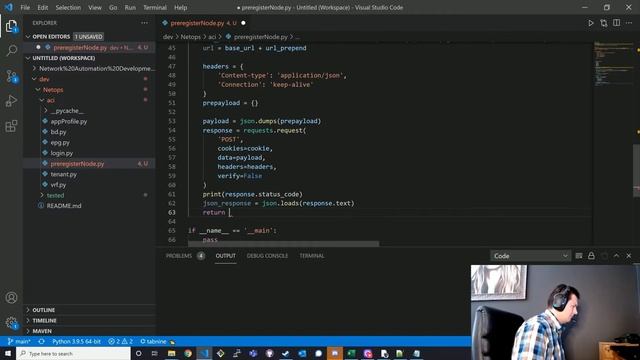Close the bottom panel
The image size is (640, 360).
pyautogui.click(x=629, y=256)
